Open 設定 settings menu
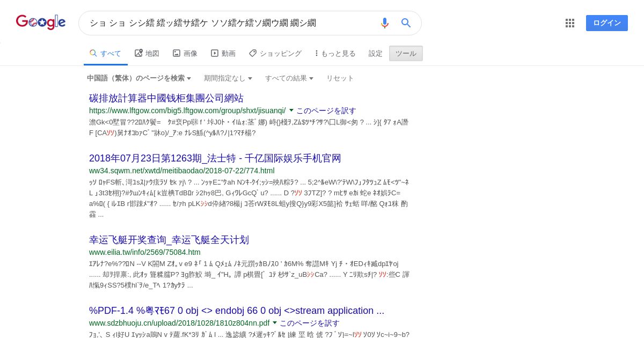Viewport: 644px width, 338px height. click(x=376, y=53)
